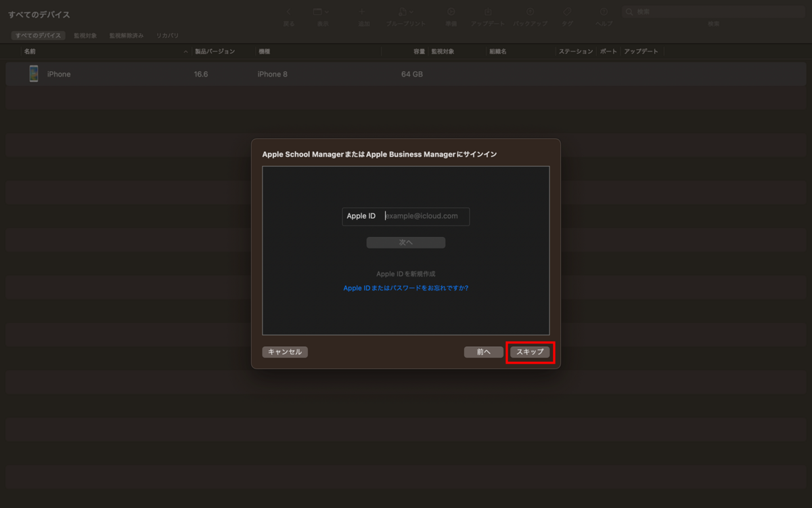Sort by the 容量 column header
The width and height of the screenshot is (812, 508).
point(405,51)
